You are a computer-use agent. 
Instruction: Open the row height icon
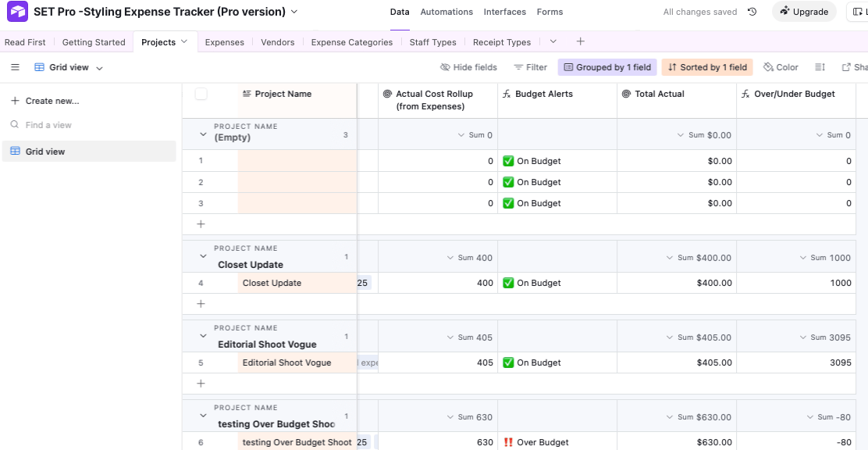coord(820,68)
